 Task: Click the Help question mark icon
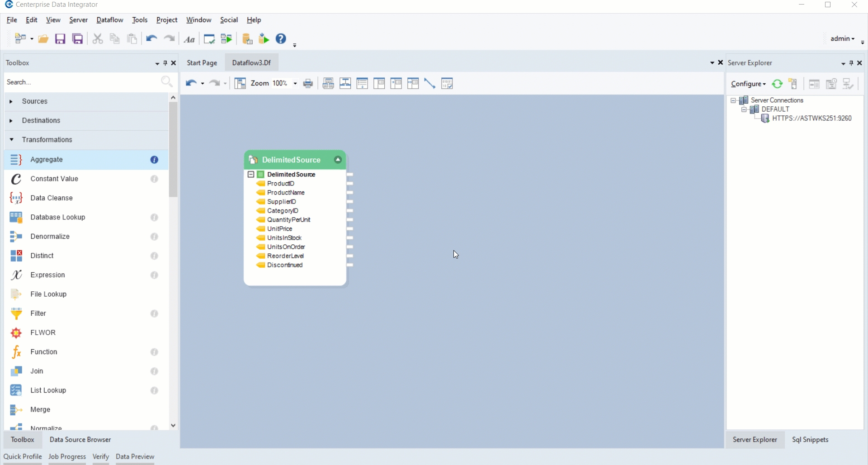(281, 39)
